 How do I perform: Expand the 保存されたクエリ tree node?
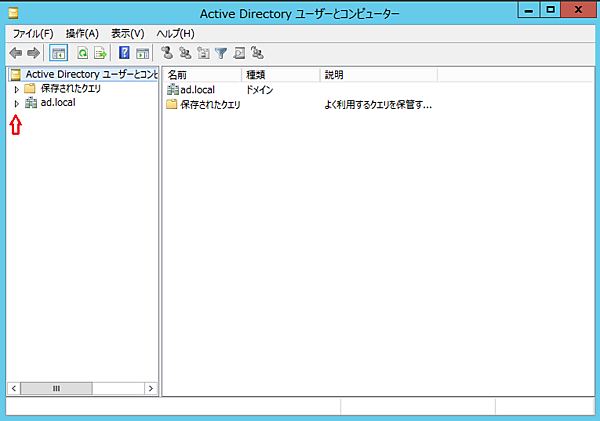tap(16, 90)
